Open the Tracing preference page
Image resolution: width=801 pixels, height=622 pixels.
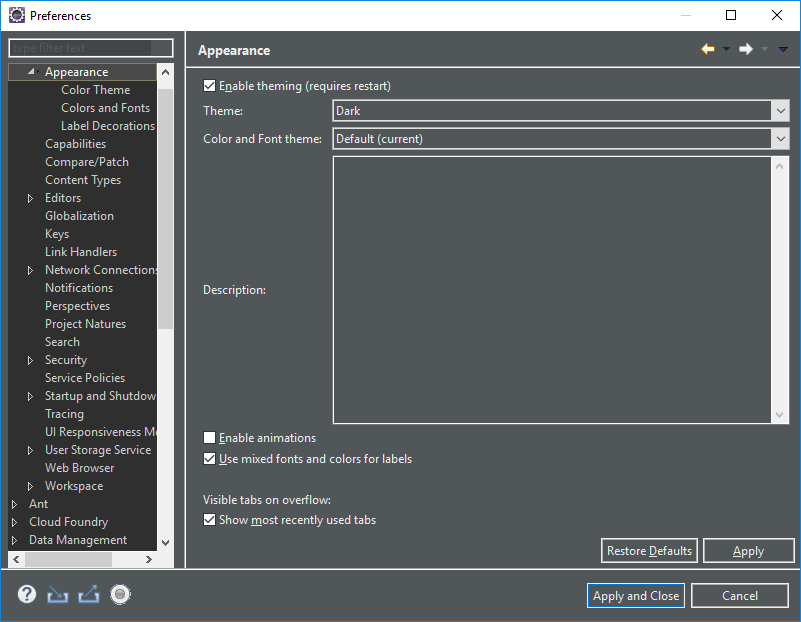64,414
